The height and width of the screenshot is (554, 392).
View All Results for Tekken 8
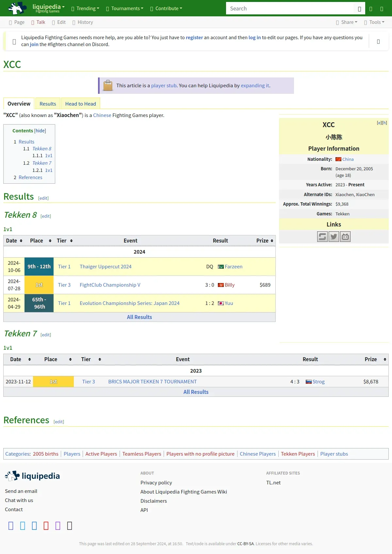tap(139, 317)
